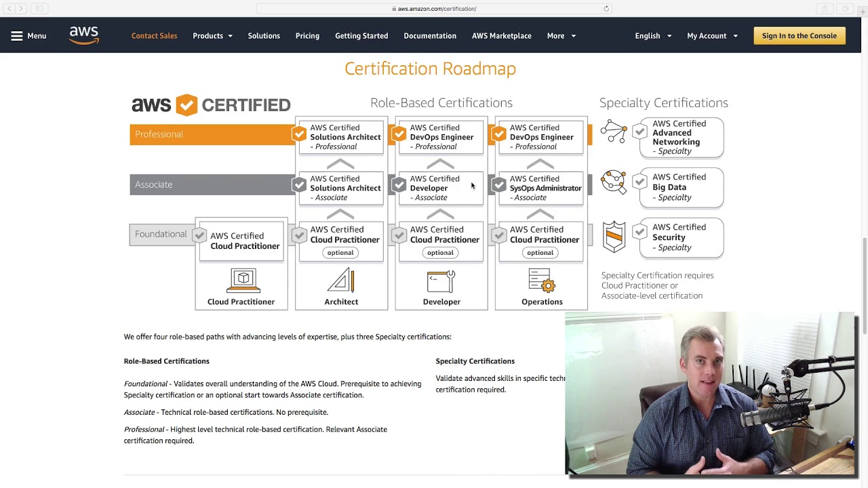
Task: Click arrow above Solutions Architect Associate
Action: [x=340, y=164]
